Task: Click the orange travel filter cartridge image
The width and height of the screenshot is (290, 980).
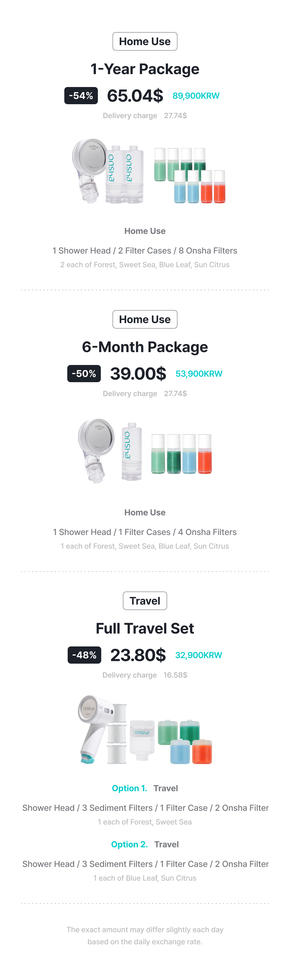Action: pos(202,751)
